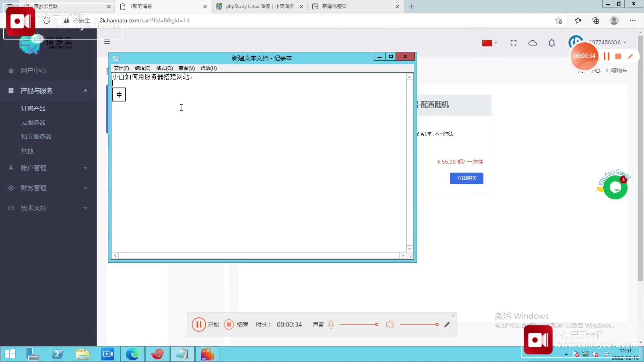Image resolution: width=644 pixels, height=362 pixels.
Task: Click the notification bell icon
Action: [x=552, y=43]
